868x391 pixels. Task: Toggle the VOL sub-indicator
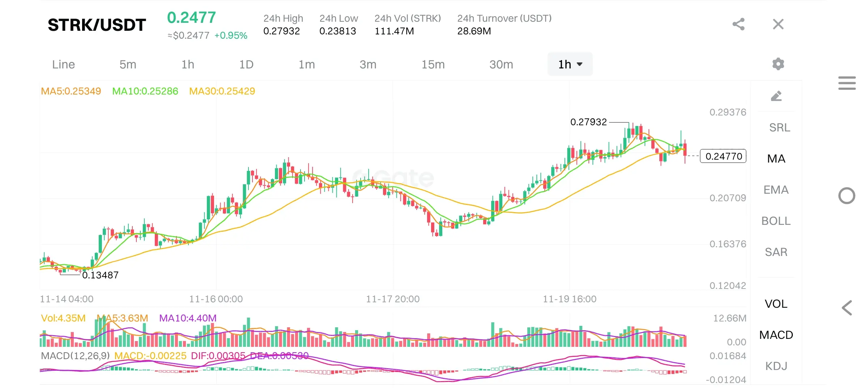(776, 304)
